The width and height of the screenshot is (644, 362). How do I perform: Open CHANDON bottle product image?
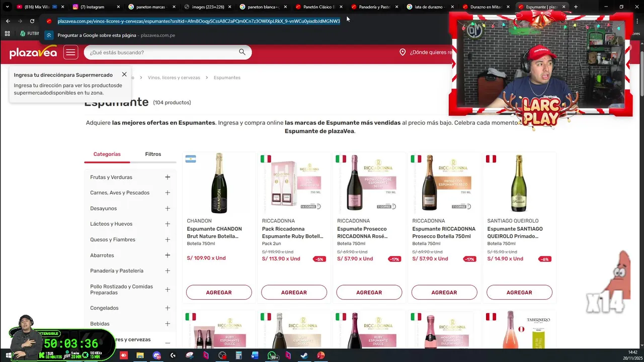point(219,184)
